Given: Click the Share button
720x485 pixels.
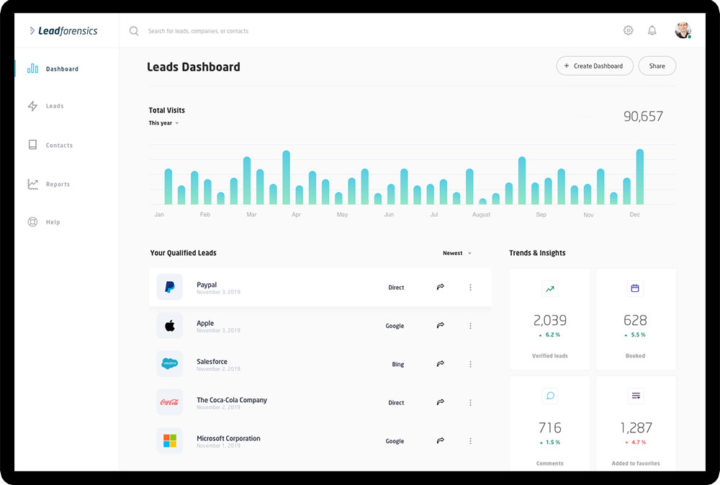Looking at the screenshot, I should click(657, 66).
